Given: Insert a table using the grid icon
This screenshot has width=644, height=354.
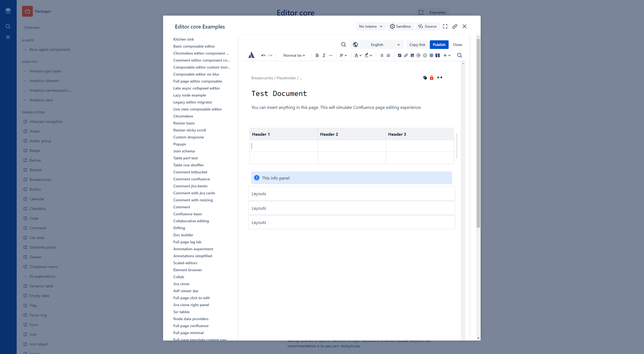Looking at the screenshot, I should [x=431, y=55].
